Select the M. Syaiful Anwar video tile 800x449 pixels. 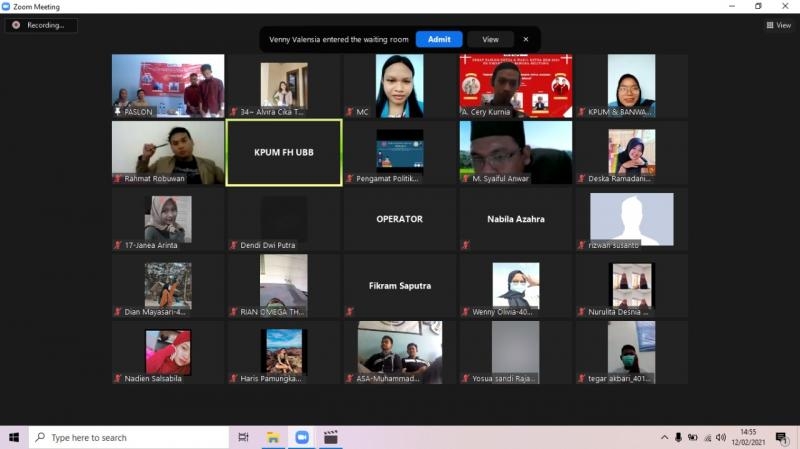click(x=515, y=153)
